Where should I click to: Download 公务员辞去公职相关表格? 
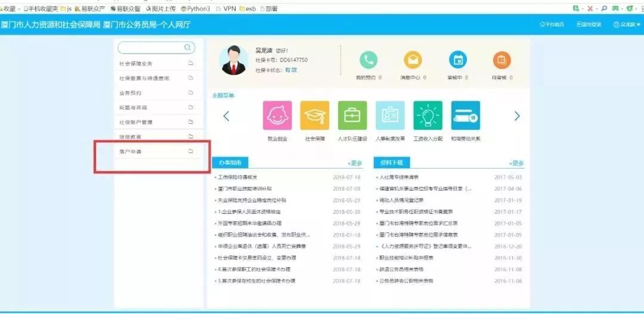407,281
